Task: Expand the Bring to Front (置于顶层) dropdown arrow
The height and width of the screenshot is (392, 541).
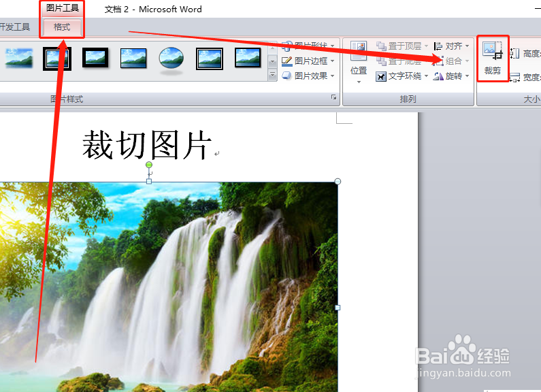Action: pyautogui.click(x=427, y=46)
